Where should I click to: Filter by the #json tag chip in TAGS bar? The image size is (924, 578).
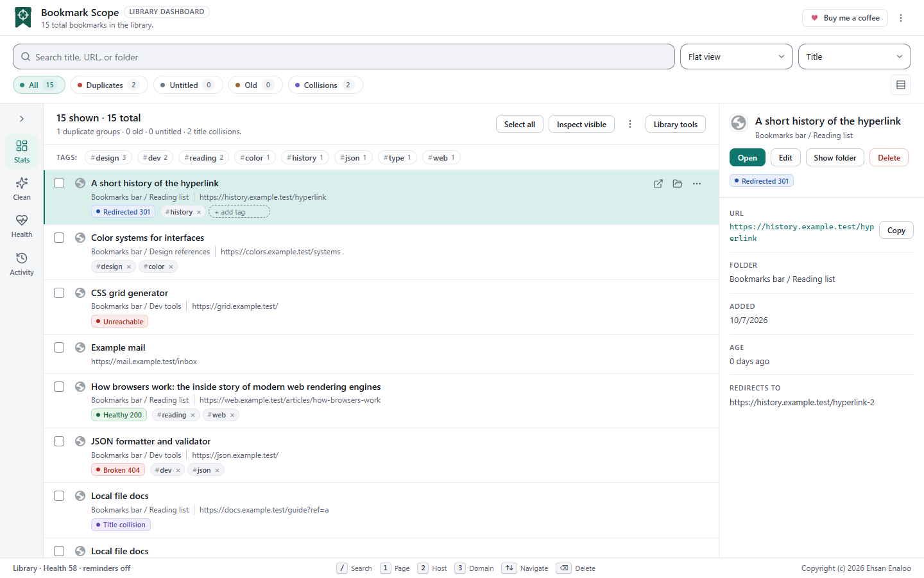(354, 158)
